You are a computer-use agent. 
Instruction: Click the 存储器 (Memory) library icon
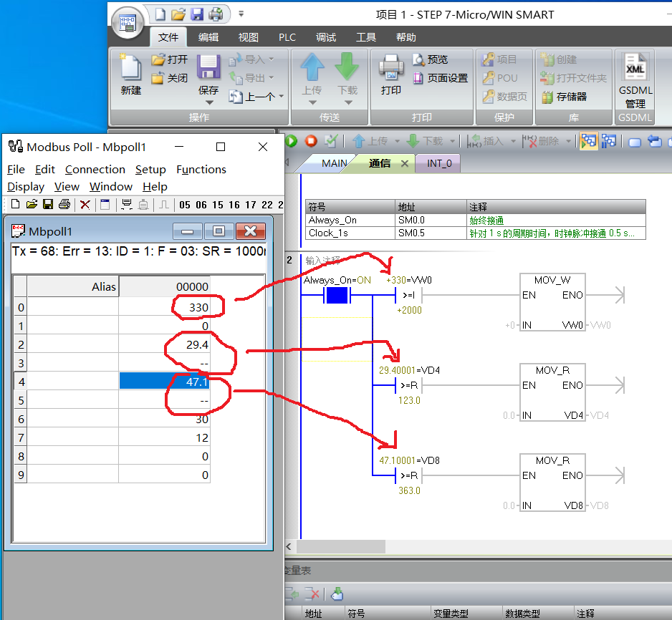pos(564,97)
